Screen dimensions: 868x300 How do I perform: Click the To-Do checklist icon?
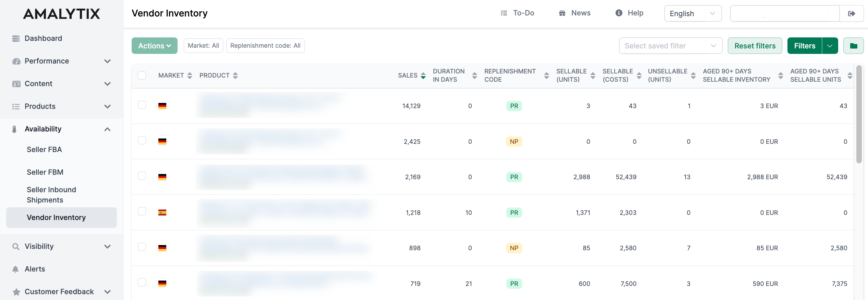coord(504,13)
